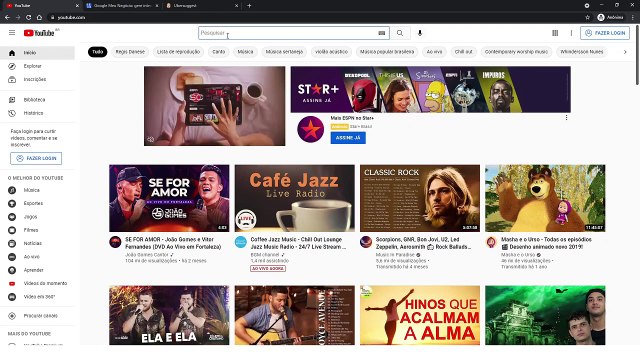640x360 pixels.
Task: Open the settings three-dot menu in header
Action: point(571,33)
